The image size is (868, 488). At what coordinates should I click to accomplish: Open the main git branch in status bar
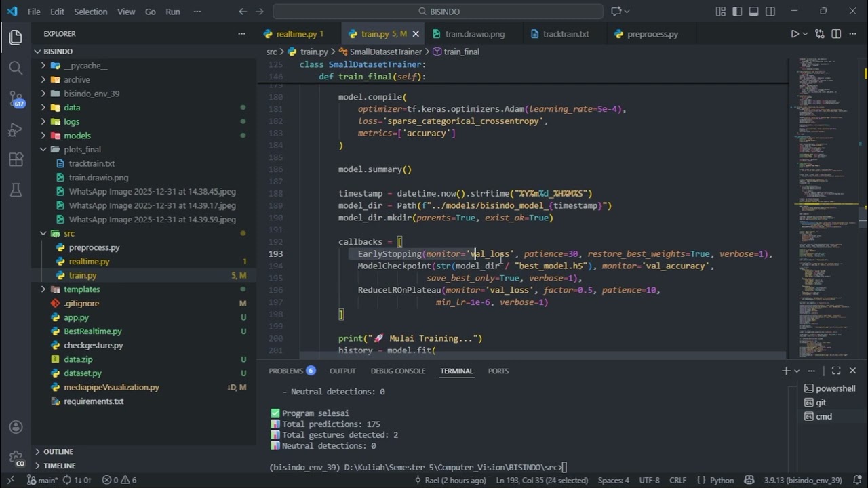[42, 480]
